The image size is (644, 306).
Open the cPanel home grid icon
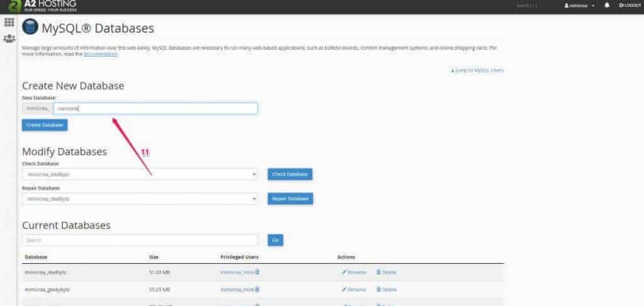point(9,22)
